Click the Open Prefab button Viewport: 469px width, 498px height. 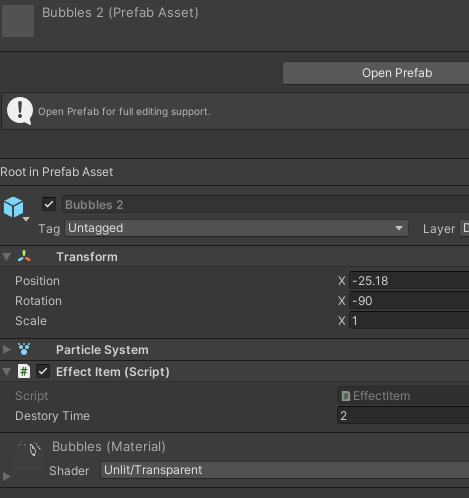[x=376, y=73]
